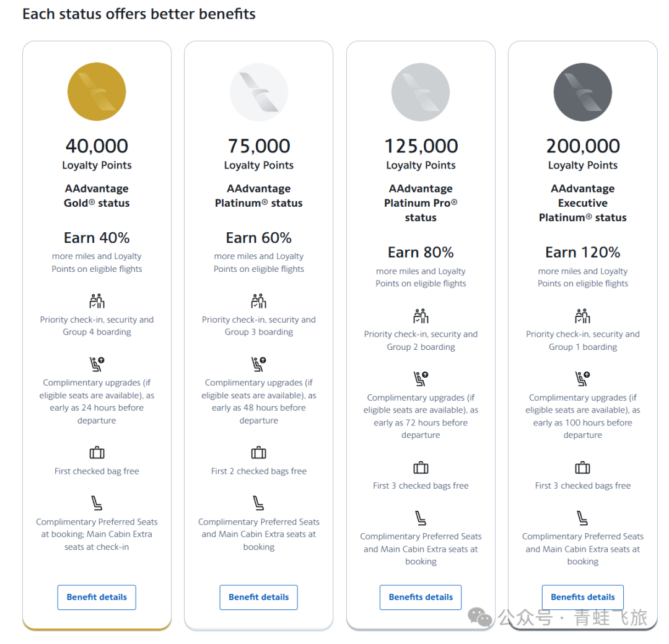Open Benefit details for Gold status
The image size is (669, 644).
click(x=97, y=597)
